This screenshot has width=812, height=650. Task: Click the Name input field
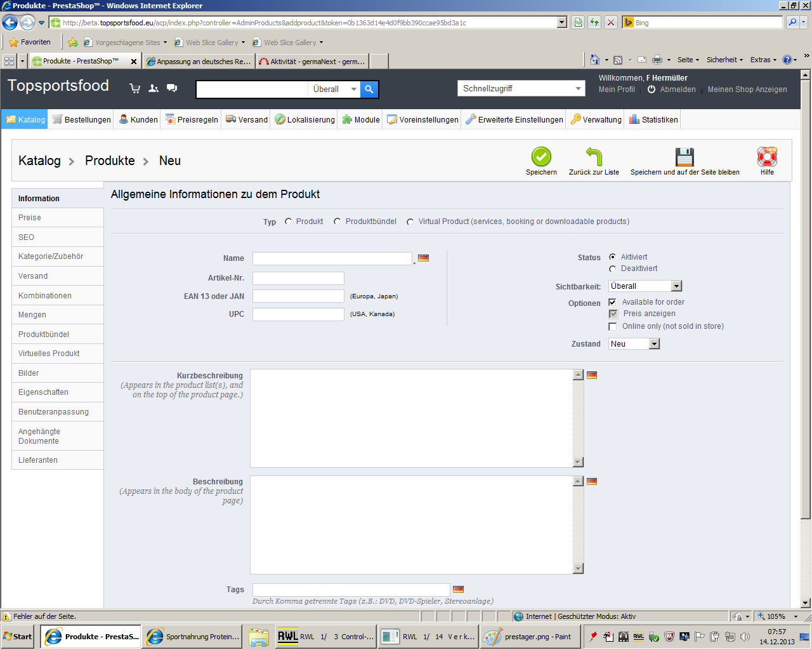pyautogui.click(x=332, y=258)
